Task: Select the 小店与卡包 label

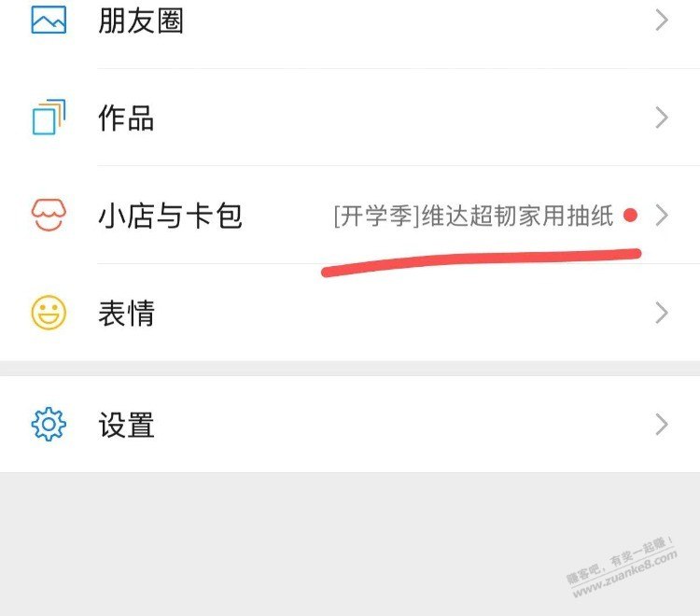Action: (170, 216)
